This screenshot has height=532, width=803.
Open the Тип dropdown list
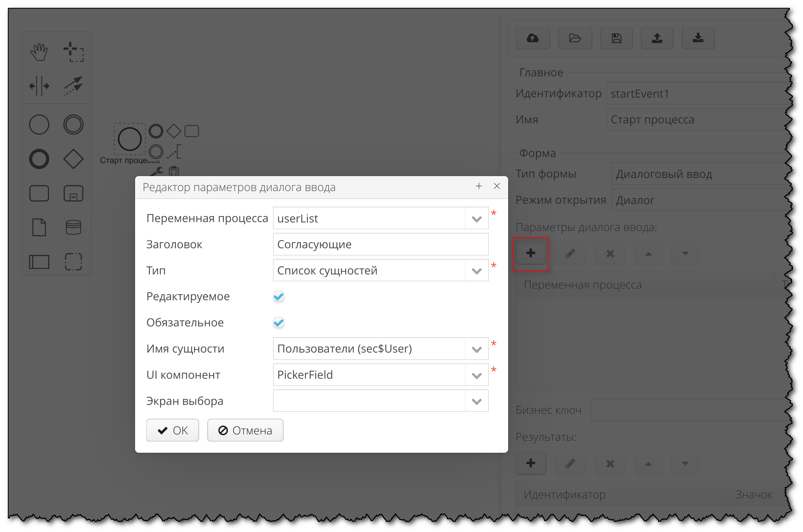[x=476, y=271]
